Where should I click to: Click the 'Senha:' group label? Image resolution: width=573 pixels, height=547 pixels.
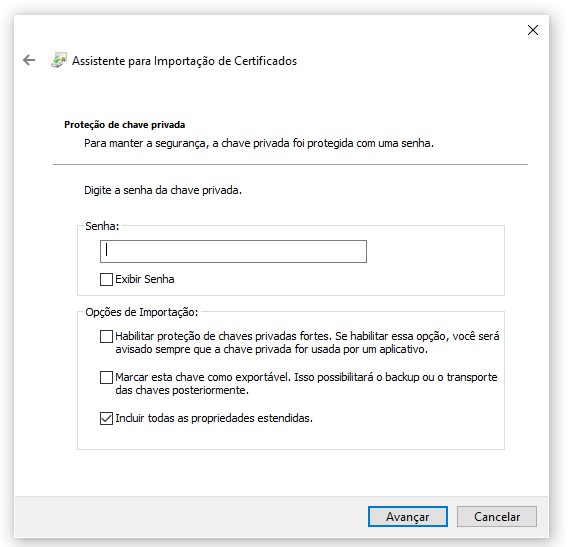pos(102,226)
